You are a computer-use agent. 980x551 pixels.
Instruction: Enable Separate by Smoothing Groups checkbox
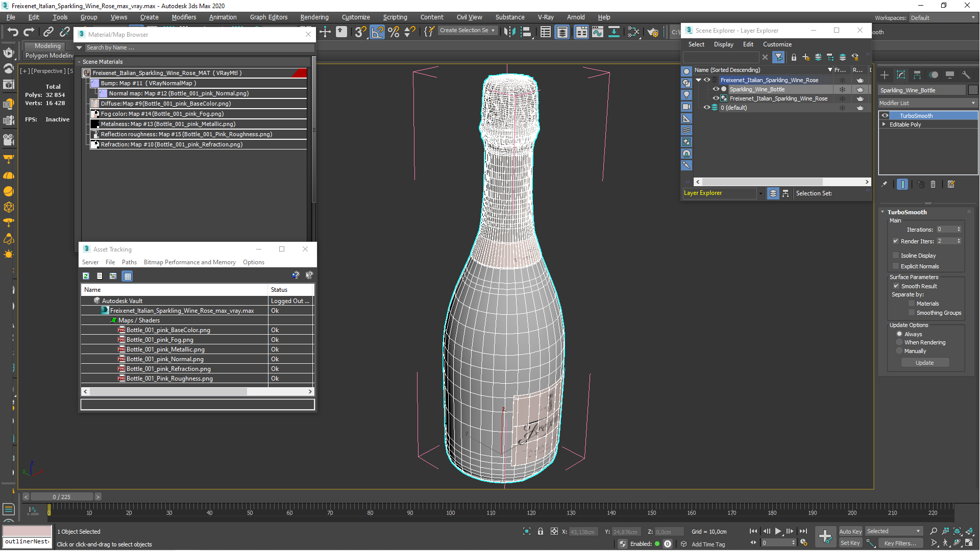point(912,313)
